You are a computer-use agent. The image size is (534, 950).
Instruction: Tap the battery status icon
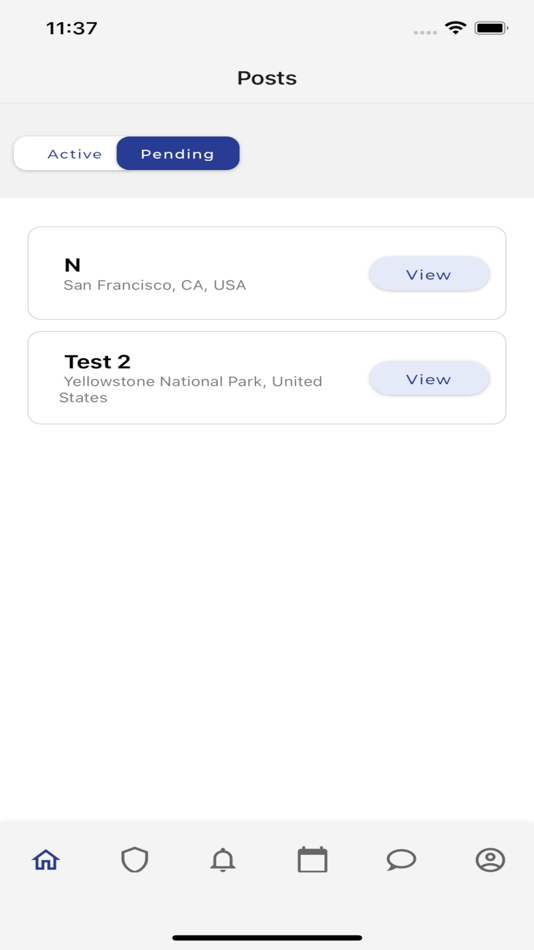492,28
